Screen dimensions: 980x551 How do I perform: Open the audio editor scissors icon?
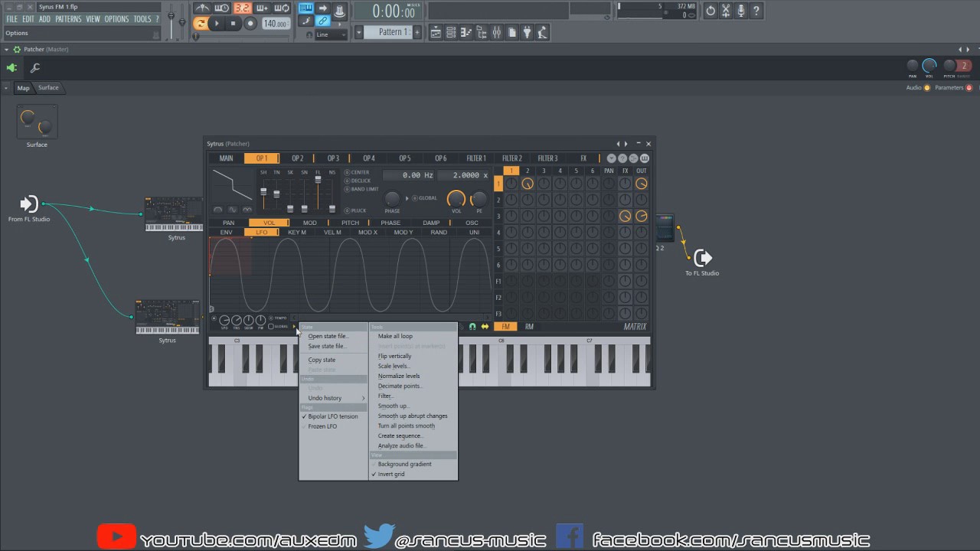pyautogui.click(x=726, y=11)
